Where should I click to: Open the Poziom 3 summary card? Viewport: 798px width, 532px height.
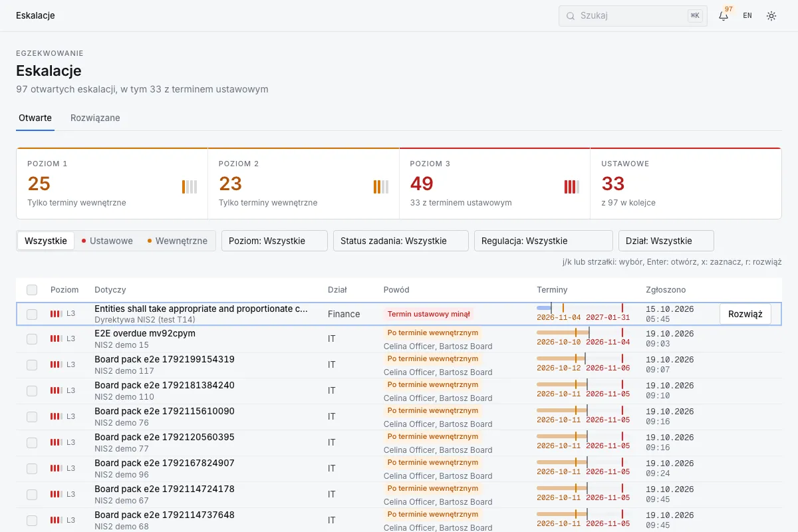pyautogui.click(x=495, y=184)
